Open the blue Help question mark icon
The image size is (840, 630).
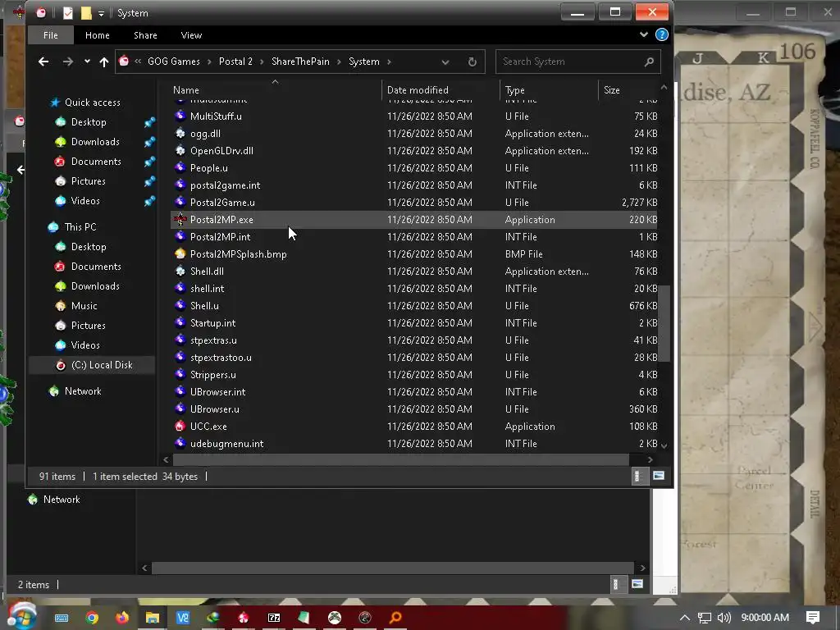coord(662,34)
